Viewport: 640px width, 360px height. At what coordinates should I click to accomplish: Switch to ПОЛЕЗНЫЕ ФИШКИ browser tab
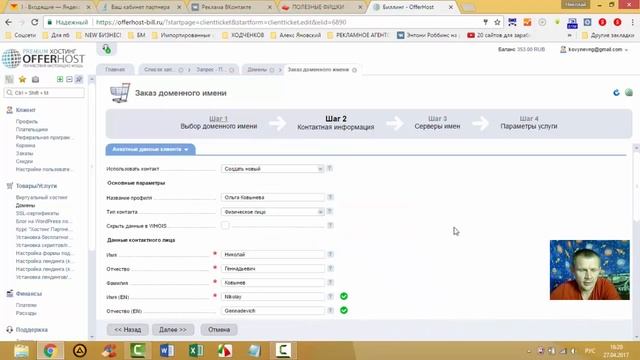pyautogui.click(x=318, y=7)
